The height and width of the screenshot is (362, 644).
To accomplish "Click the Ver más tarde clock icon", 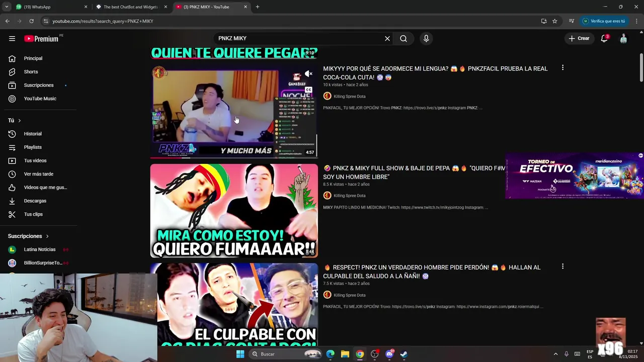I will tap(12, 174).
